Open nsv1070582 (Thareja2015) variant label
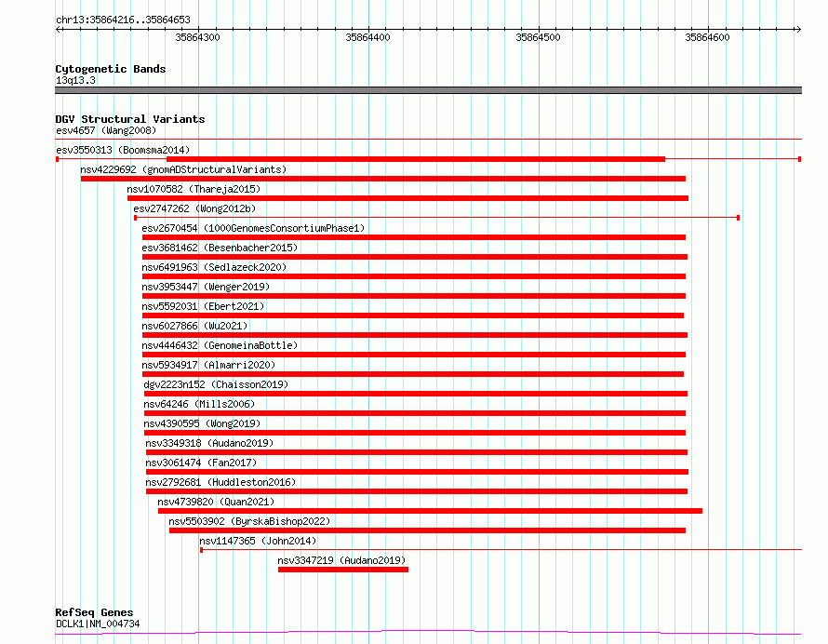828x644 pixels. point(194,189)
